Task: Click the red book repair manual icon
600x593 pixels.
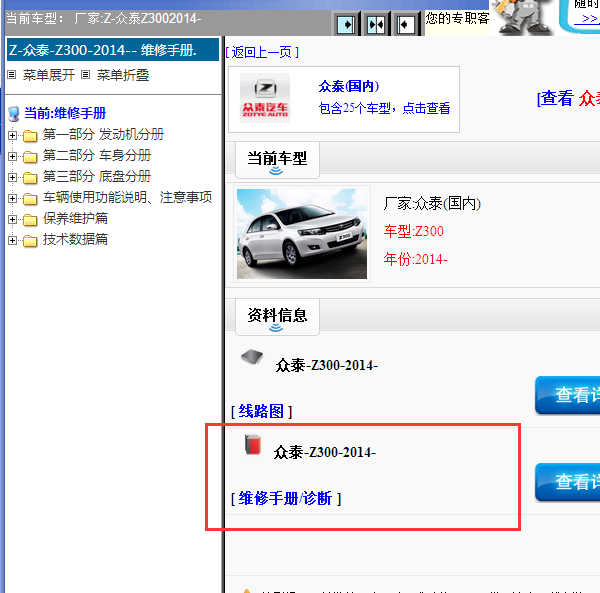Action: click(253, 444)
